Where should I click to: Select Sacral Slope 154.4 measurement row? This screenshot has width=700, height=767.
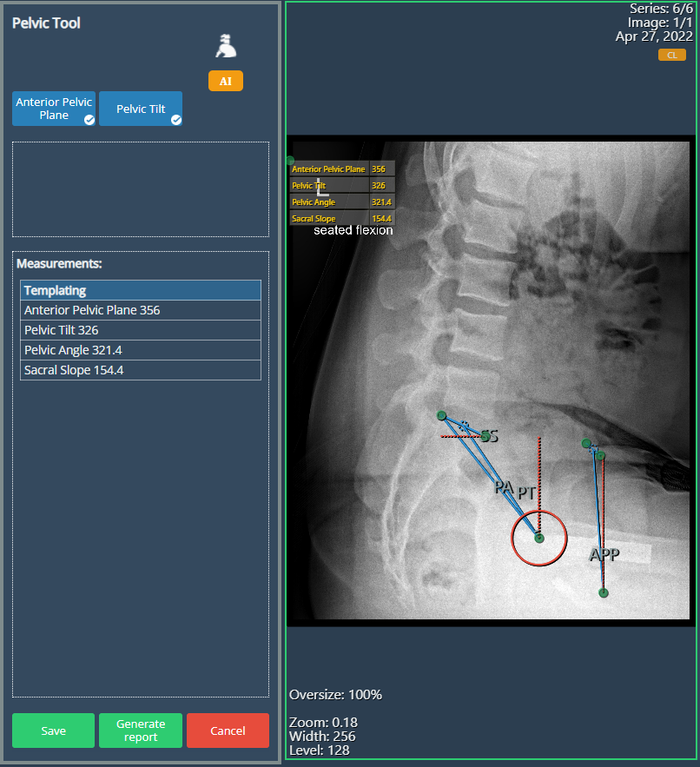[x=141, y=370]
